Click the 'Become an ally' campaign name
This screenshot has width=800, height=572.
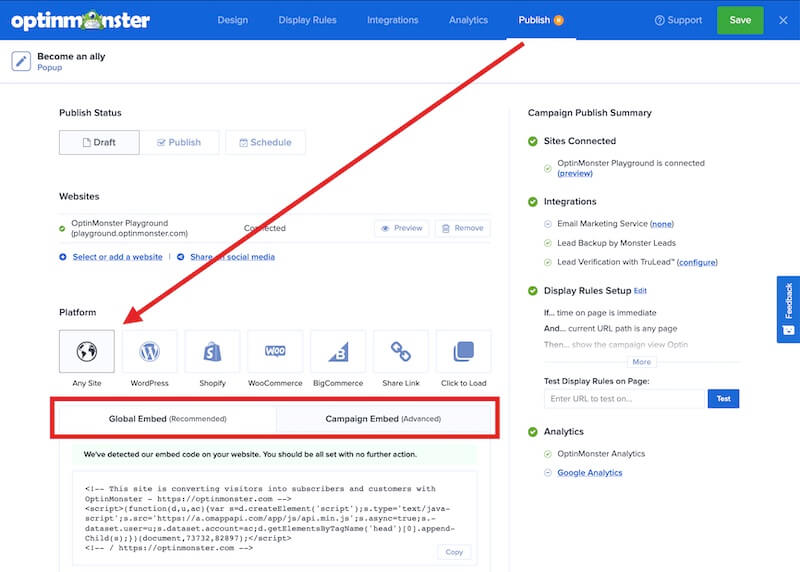tap(71, 56)
